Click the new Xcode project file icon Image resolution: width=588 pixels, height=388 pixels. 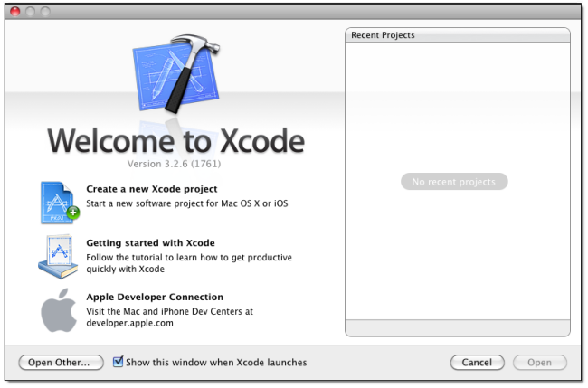[60, 203]
